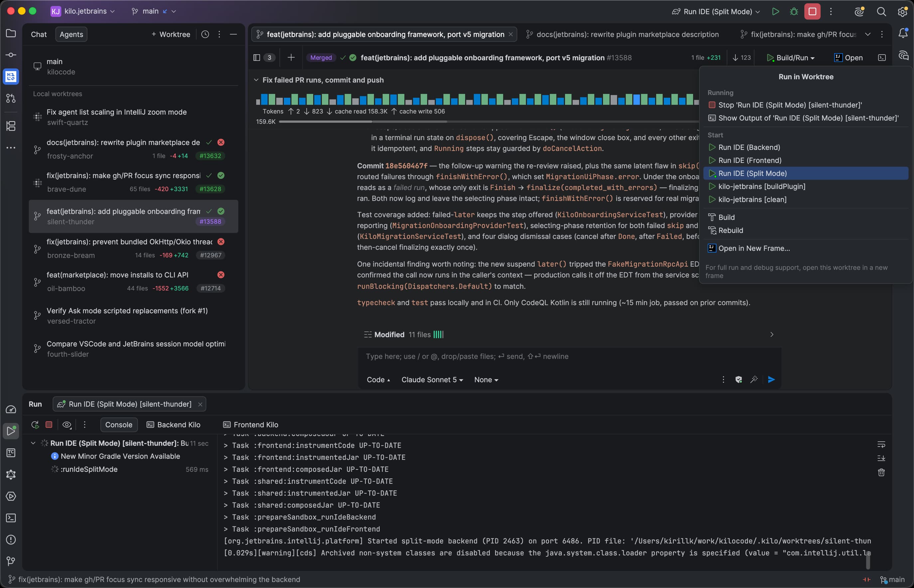Open the Commit tool window icon
This screenshot has height=588, width=914.
pos(11,55)
